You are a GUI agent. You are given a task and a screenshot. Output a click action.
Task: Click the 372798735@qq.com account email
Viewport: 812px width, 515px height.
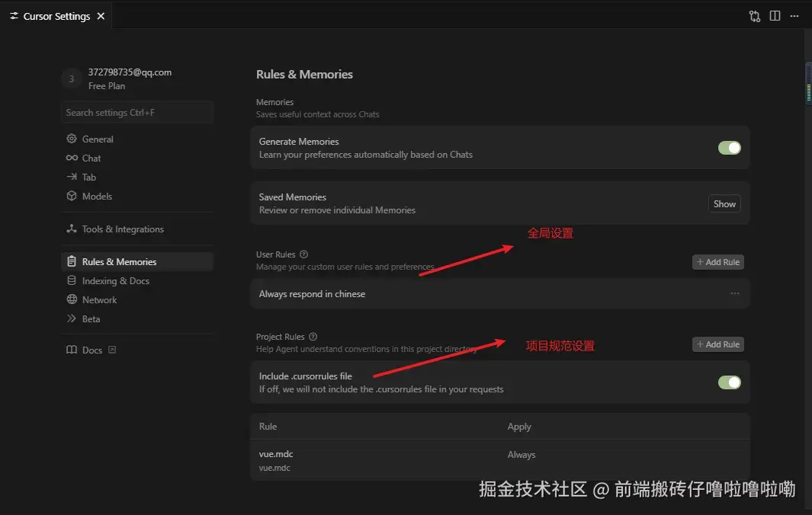(130, 72)
